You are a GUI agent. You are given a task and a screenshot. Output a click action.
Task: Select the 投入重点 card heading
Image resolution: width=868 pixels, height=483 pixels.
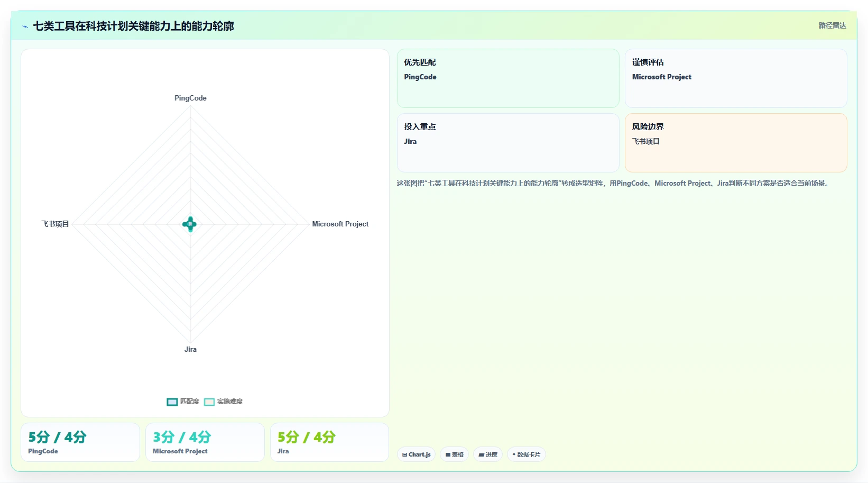point(420,126)
